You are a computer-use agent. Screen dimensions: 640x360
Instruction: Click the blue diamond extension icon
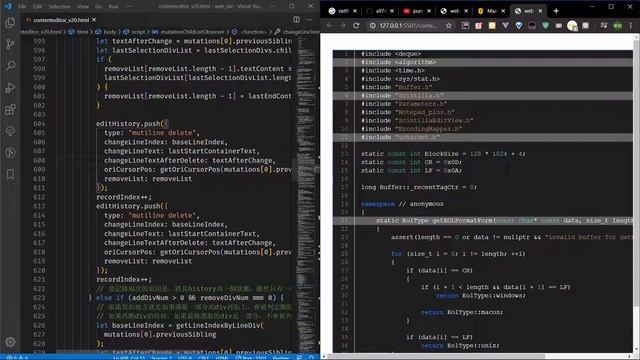click(519, 25)
